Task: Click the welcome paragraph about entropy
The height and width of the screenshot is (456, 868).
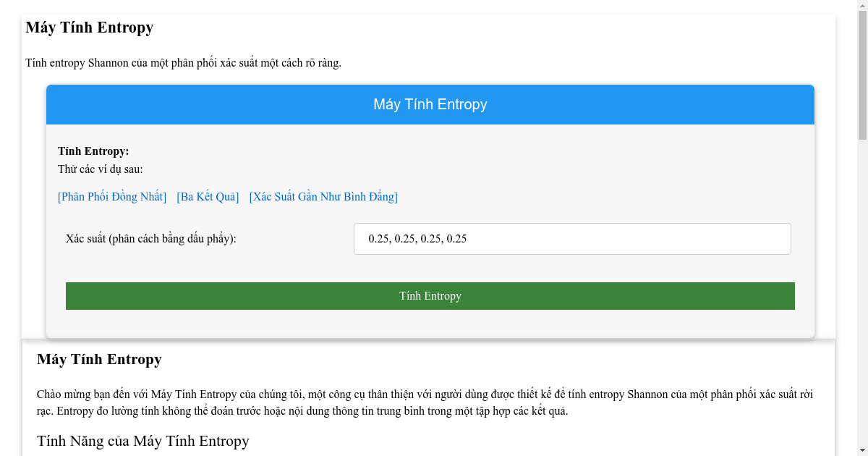Action: [425, 402]
